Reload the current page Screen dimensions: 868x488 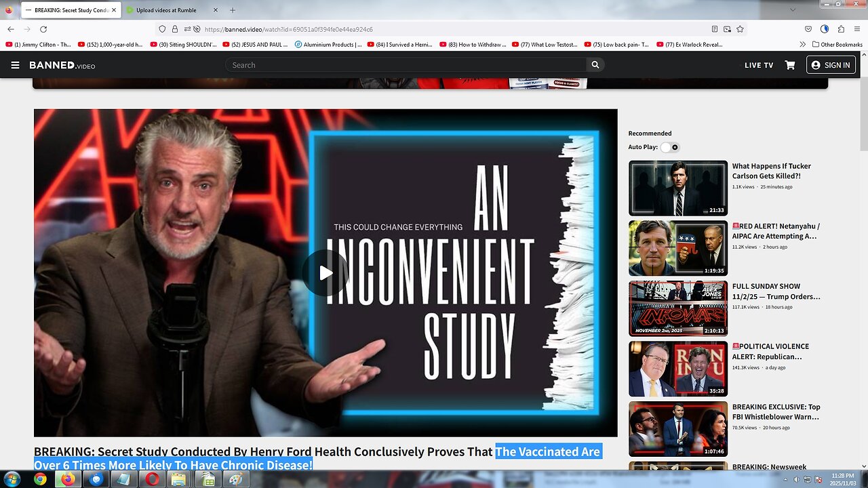(43, 29)
